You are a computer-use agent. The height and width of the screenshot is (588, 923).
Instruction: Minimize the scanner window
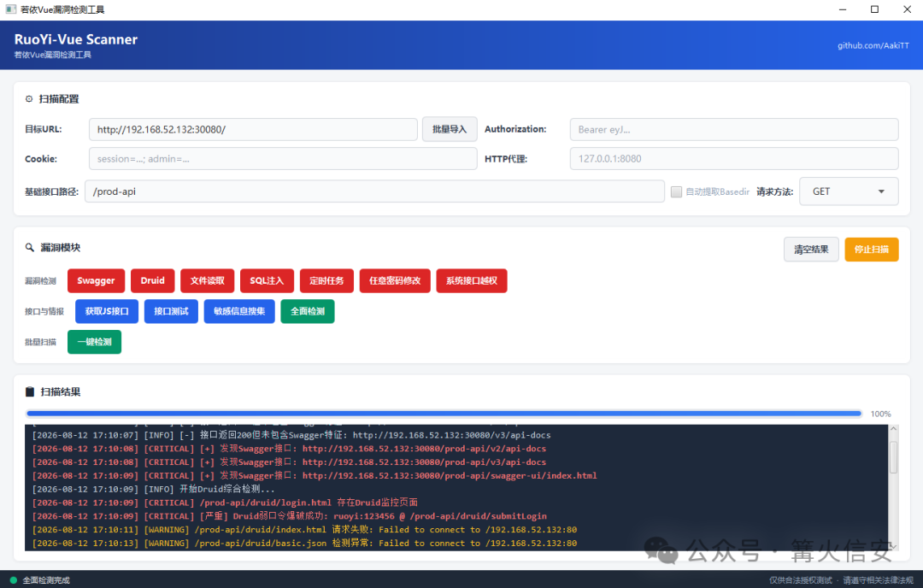pyautogui.click(x=843, y=9)
